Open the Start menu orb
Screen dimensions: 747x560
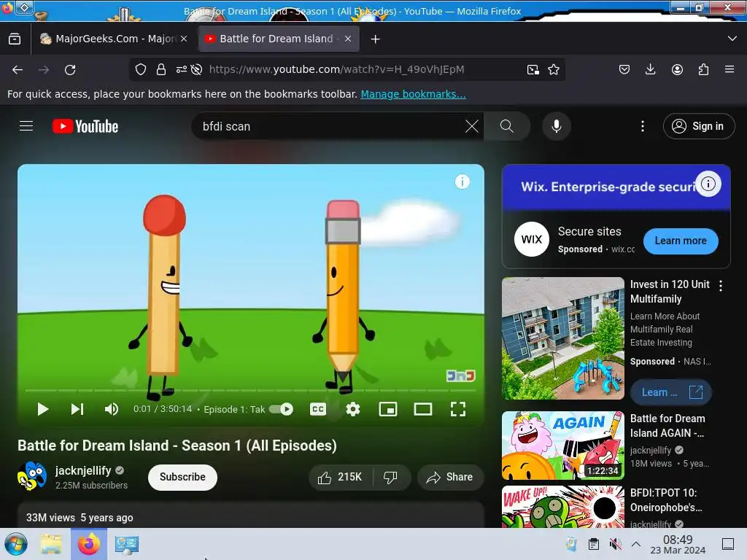(x=16, y=544)
